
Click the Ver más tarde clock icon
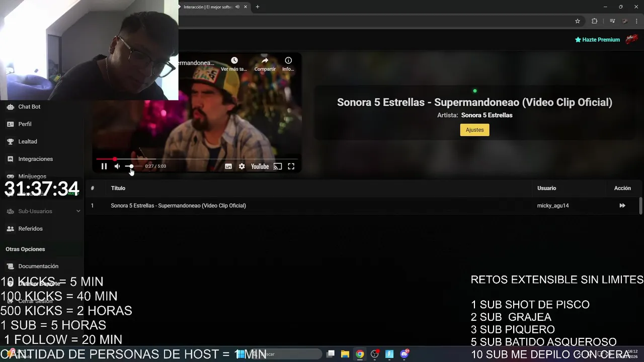[x=234, y=60]
